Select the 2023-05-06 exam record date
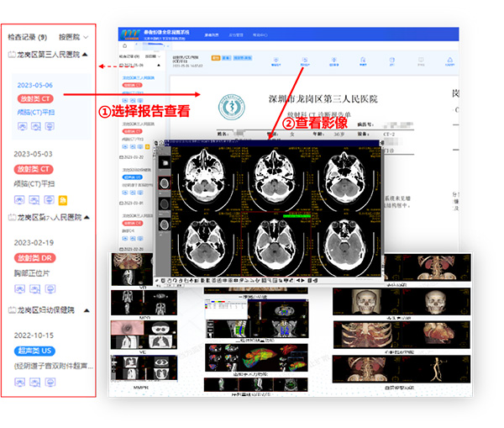 pos(34,85)
